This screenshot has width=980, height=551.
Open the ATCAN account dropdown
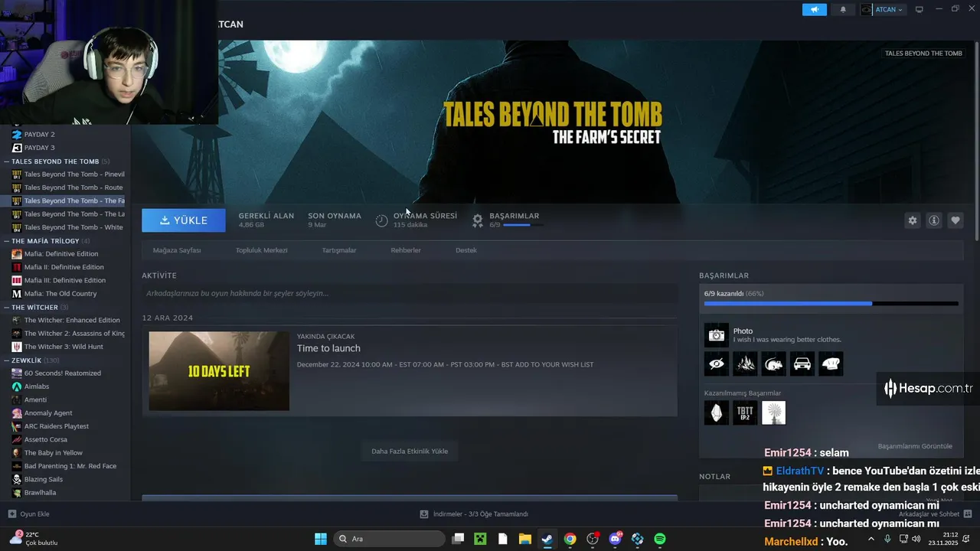(x=883, y=9)
